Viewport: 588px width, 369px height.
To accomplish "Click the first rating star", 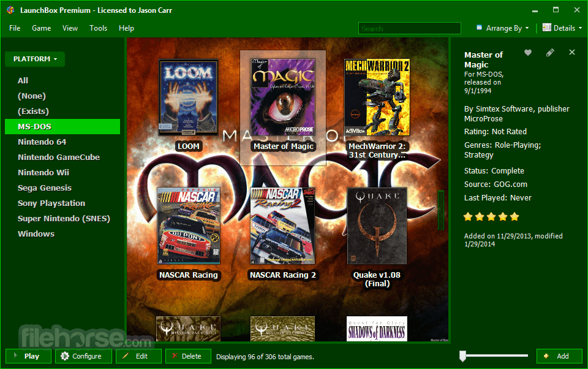I will point(468,216).
